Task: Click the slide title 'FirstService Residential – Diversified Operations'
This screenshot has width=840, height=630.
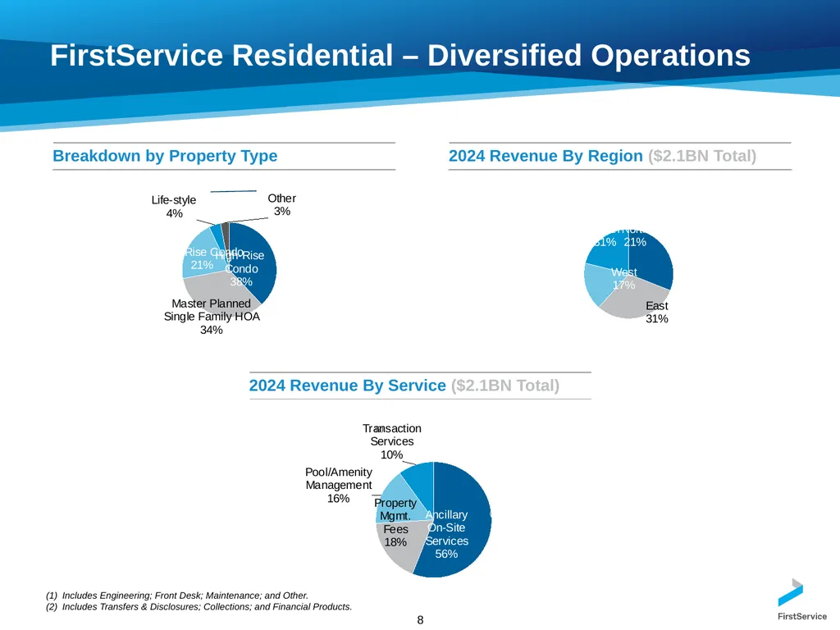Action: click(x=400, y=55)
